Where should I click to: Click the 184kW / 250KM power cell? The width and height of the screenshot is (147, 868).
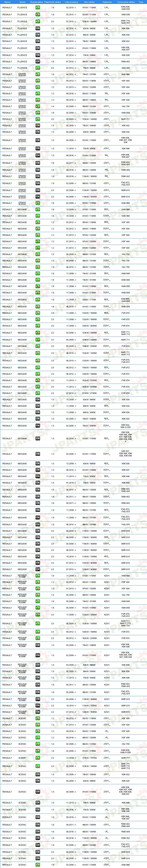(89, 346)
